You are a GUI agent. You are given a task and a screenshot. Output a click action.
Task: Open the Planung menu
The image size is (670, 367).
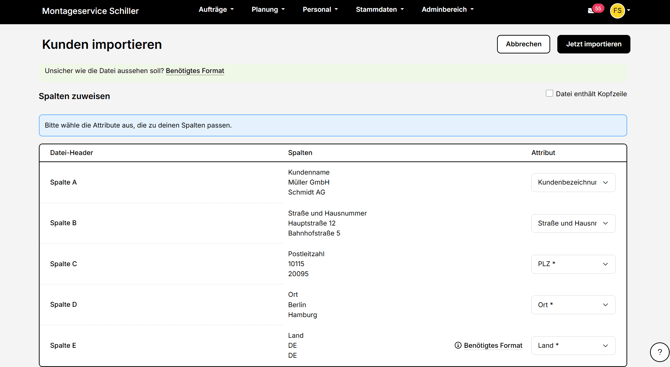(x=268, y=9)
